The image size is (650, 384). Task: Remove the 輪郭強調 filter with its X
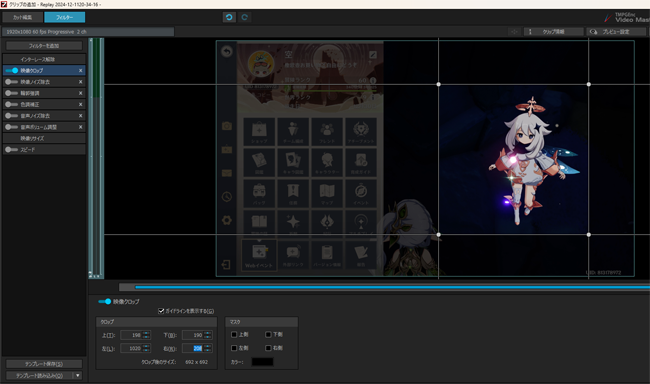[x=80, y=93]
